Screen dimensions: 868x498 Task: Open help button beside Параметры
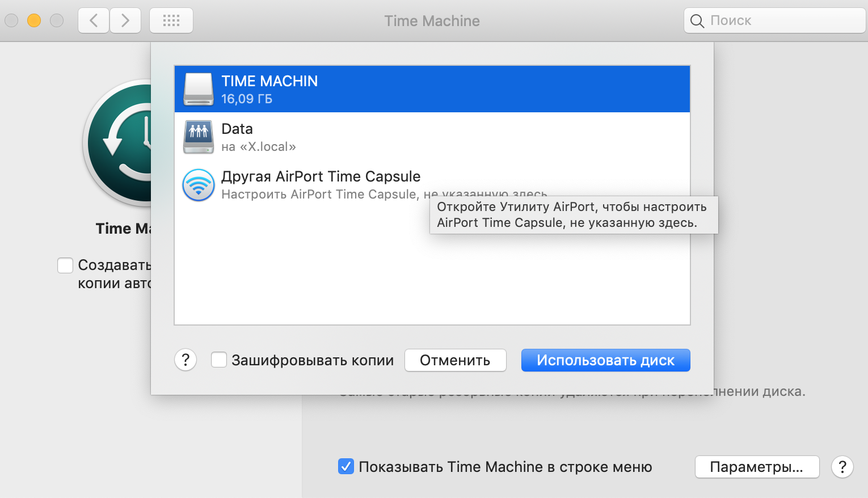click(x=842, y=467)
